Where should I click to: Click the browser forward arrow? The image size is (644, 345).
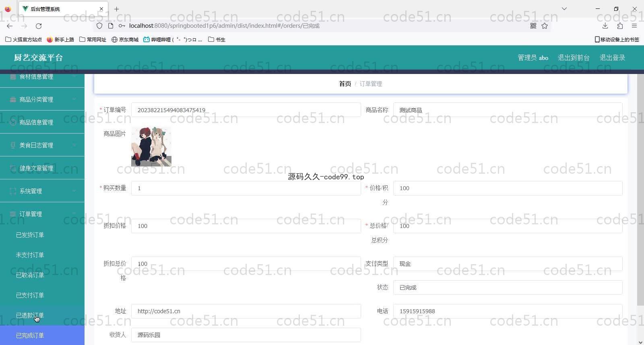pos(24,26)
